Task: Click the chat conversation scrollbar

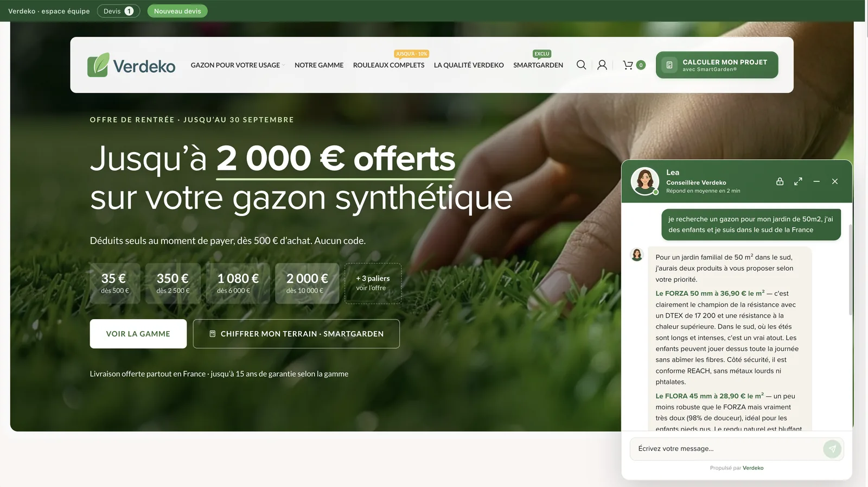Action: pyautogui.click(x=850, y=270)
